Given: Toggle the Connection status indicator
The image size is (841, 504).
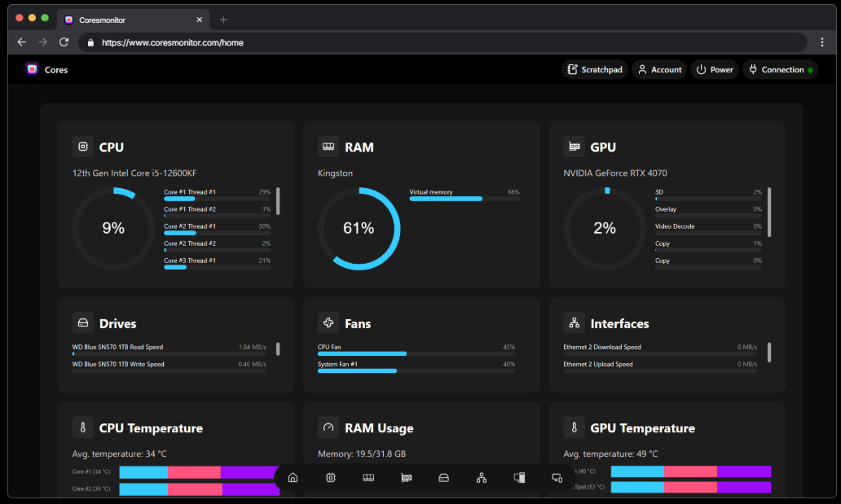Looking at the screenshot, I should point(778,69).
